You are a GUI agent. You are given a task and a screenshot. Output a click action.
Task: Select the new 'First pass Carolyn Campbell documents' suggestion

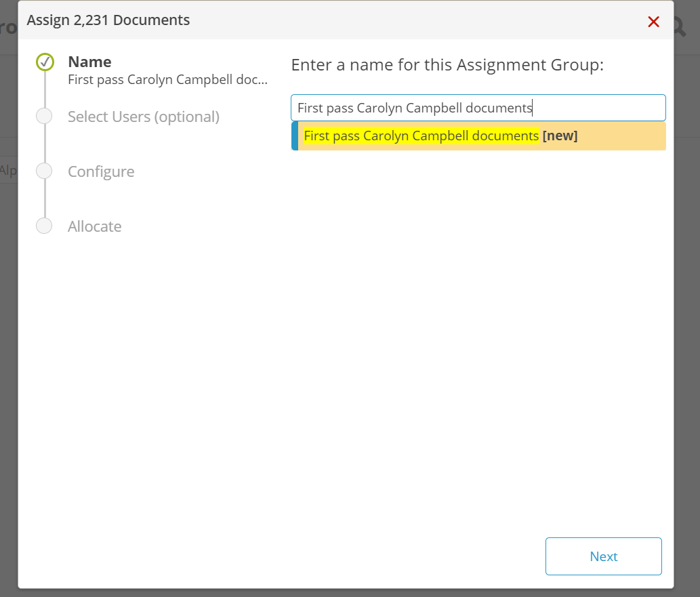point(478,136)
